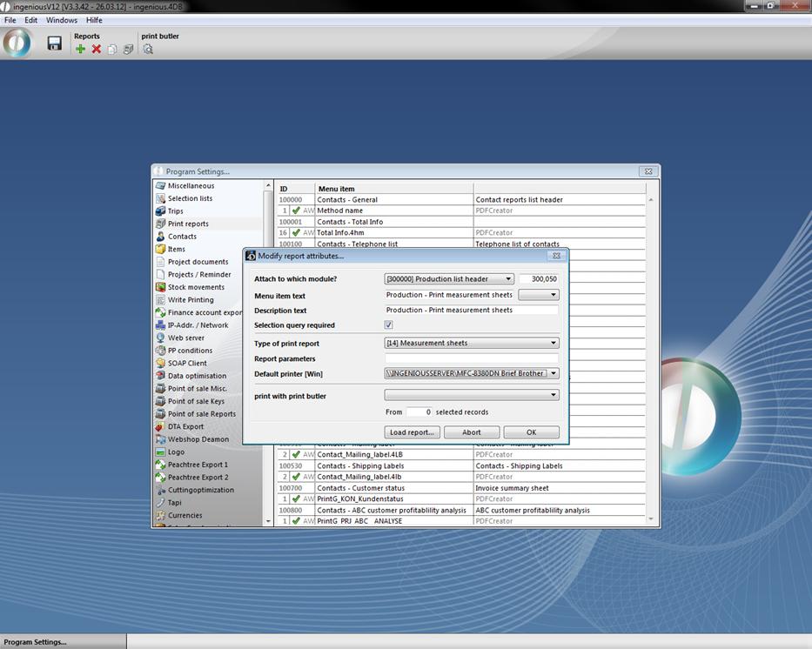This screenshot has height=649, width=812.
Task: Delete report using the red X icon
Action: 97,50
